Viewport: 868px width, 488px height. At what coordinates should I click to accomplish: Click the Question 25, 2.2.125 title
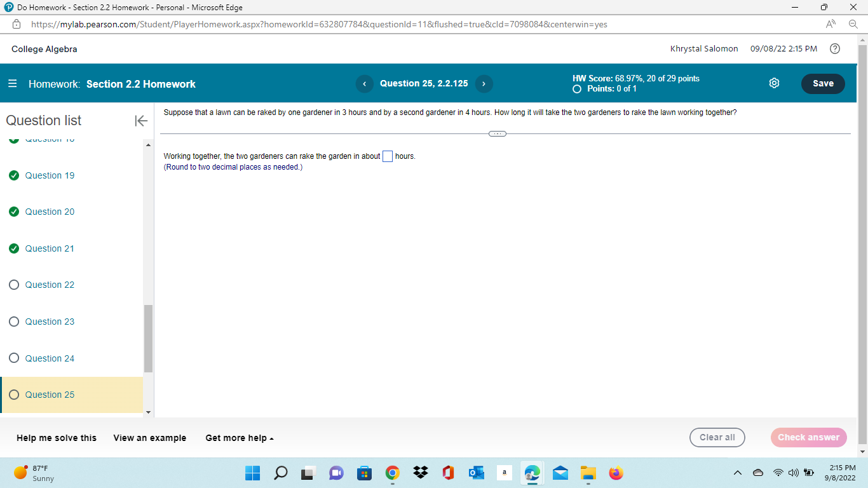(424, 83)
